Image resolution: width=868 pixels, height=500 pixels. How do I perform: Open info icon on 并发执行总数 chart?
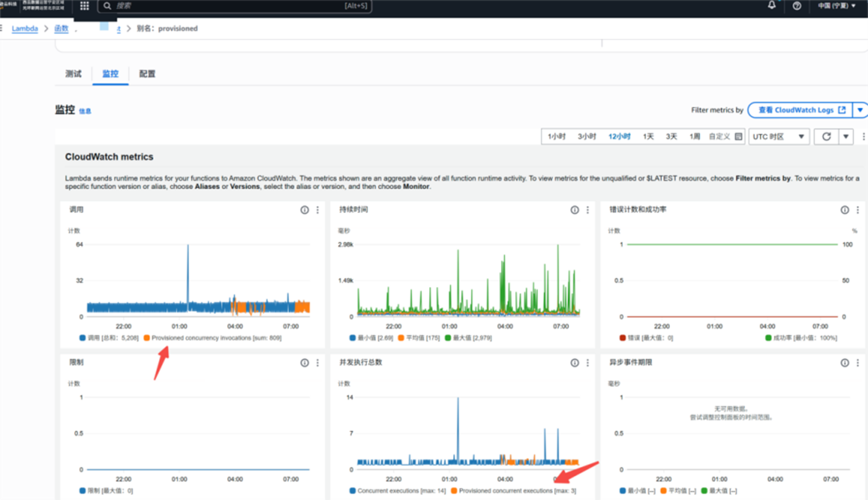click(575, 363)
